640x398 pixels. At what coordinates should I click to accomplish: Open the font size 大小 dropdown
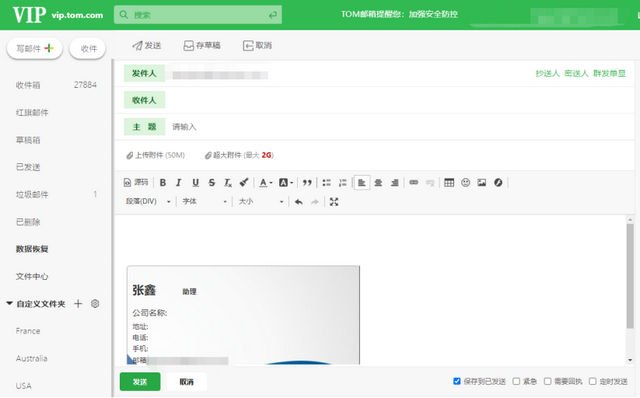(261, 202)
